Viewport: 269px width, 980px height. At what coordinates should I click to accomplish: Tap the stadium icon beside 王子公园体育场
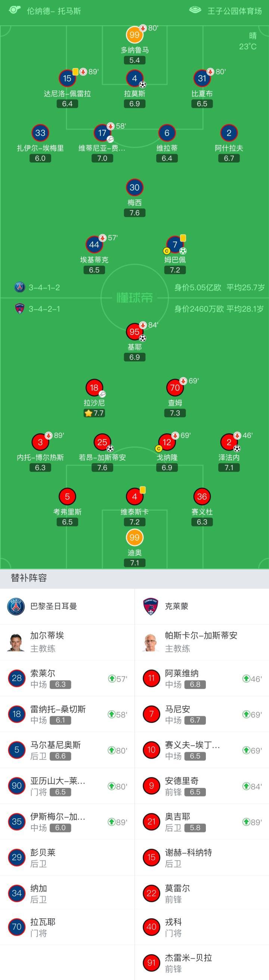pos(195,10)
